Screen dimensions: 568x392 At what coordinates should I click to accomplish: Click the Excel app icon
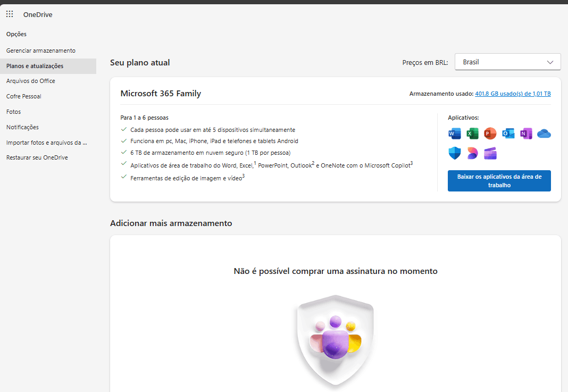point(472,134)
